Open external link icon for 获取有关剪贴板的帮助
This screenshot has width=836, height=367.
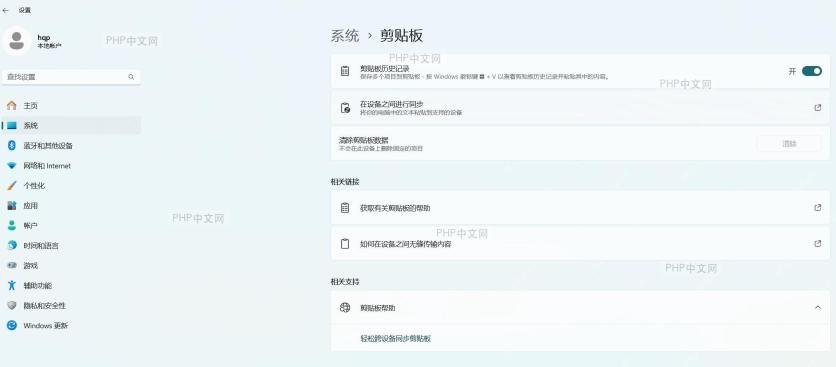pyautogui.click(x=817, y=208)
